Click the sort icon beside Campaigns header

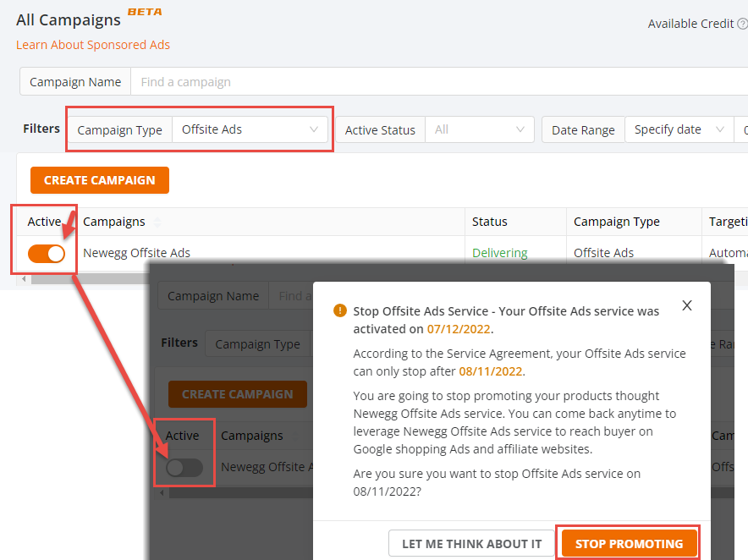(x=157, y=222)
